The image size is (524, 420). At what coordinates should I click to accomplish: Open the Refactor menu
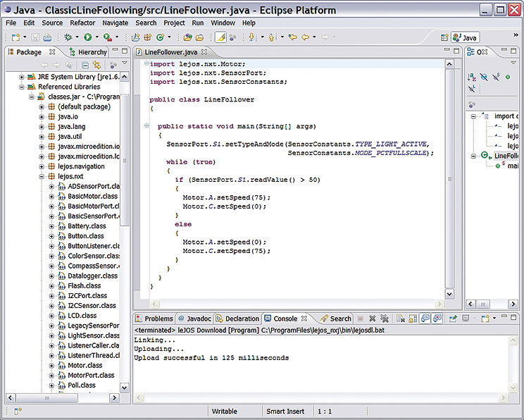82,23
